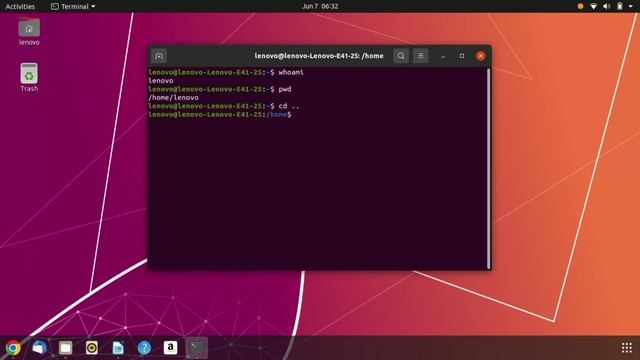Open the Files manager from the dock
The height and width of the screenshot is (360, 640).
point(65,348)
